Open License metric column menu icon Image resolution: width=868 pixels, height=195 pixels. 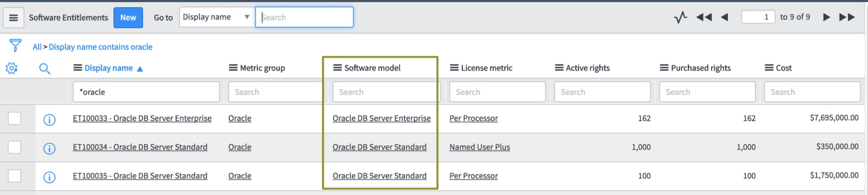click(x=454, y=68)
